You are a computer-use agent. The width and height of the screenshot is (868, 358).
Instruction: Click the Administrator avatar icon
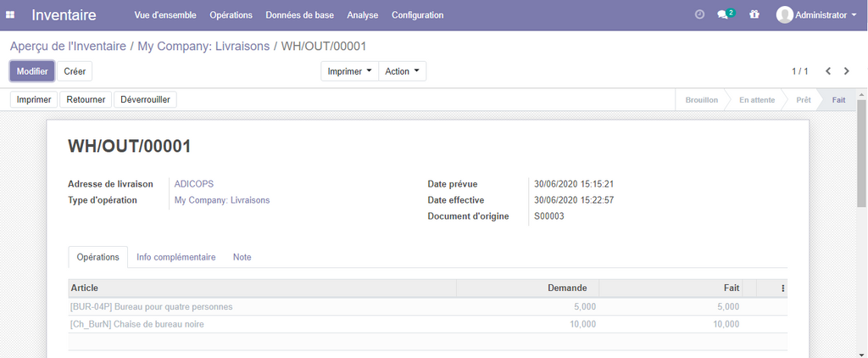(x=785, y=15)
